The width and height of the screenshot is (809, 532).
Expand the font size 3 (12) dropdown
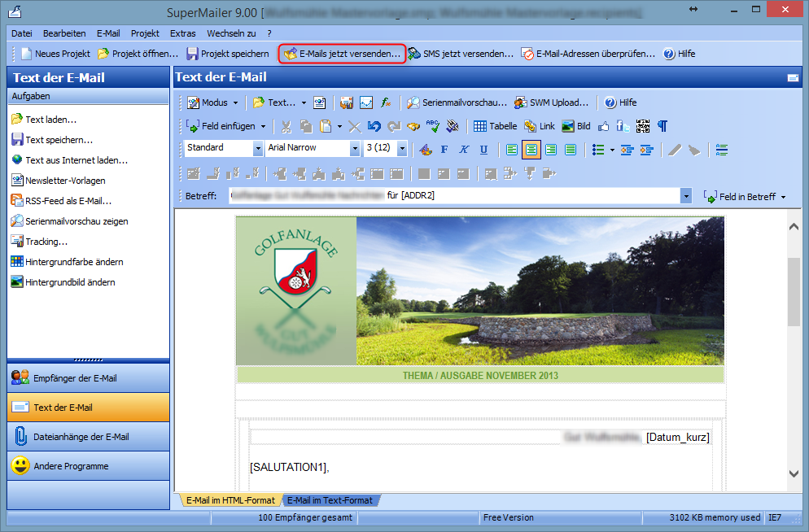pyautogui.click(x=402, y=149)
